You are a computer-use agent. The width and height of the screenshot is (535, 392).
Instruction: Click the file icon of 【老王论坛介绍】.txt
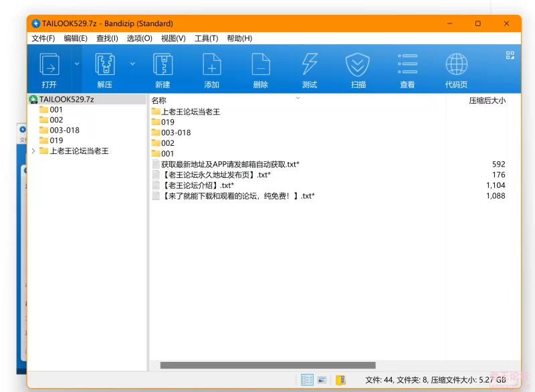(x=156, y=185)
